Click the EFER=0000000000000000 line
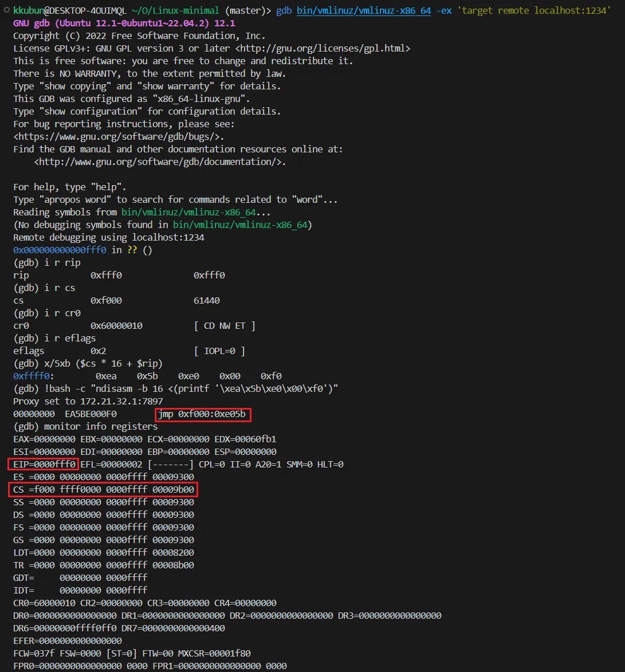625x672 pixels. [x=67, y=641]
